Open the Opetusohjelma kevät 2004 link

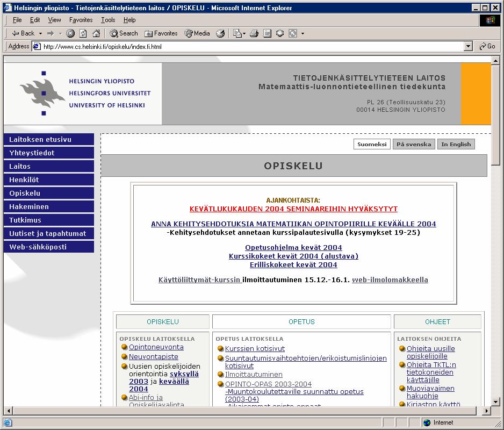pyautogui.click(x=293, y=247)
